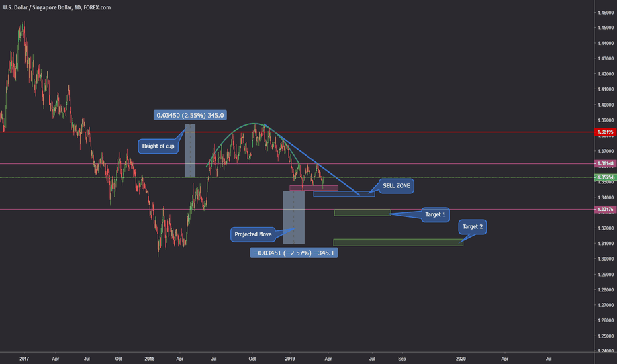
Task: Click the green 1.35254 current price tag
Action: point(605,177)
